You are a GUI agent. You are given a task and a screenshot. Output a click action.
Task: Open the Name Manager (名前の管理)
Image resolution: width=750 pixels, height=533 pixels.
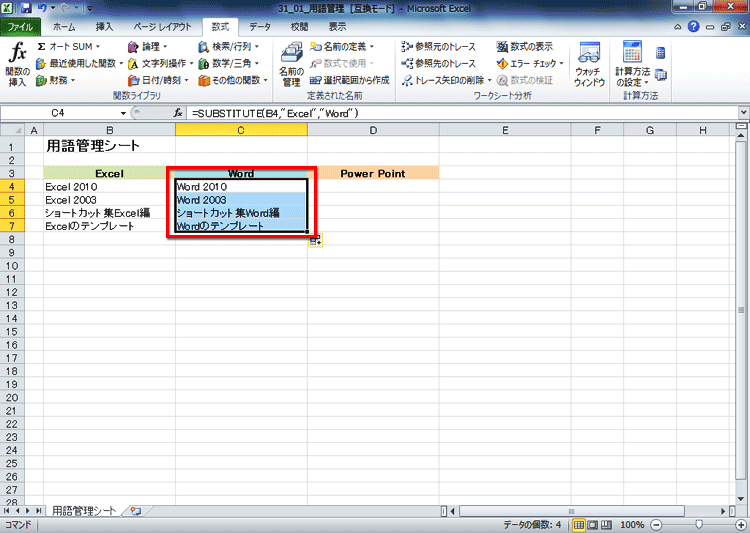point(291,64)
